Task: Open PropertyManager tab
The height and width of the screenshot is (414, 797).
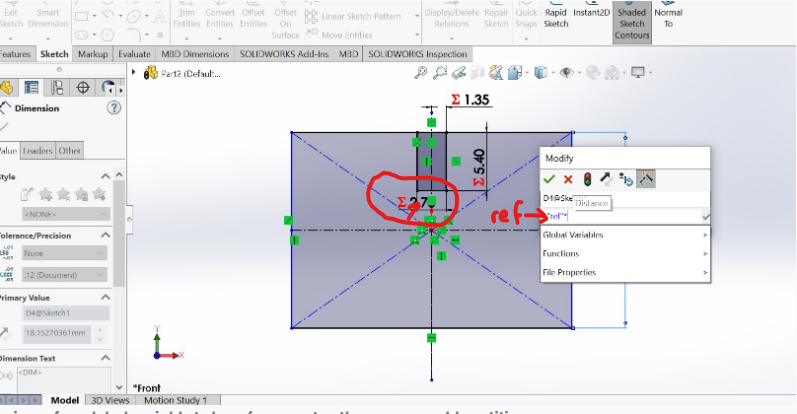Action: (32, 87)
